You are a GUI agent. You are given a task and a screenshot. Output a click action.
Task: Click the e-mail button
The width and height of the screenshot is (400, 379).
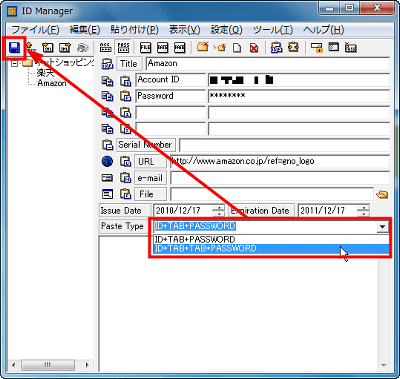(x=150, y=178)
